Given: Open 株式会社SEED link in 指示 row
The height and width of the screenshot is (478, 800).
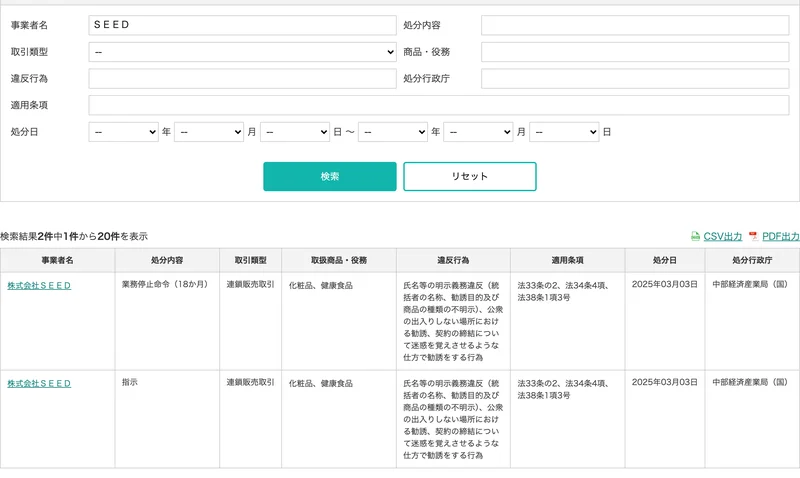Looking at the screenshot, I should [x=39, y=383].
